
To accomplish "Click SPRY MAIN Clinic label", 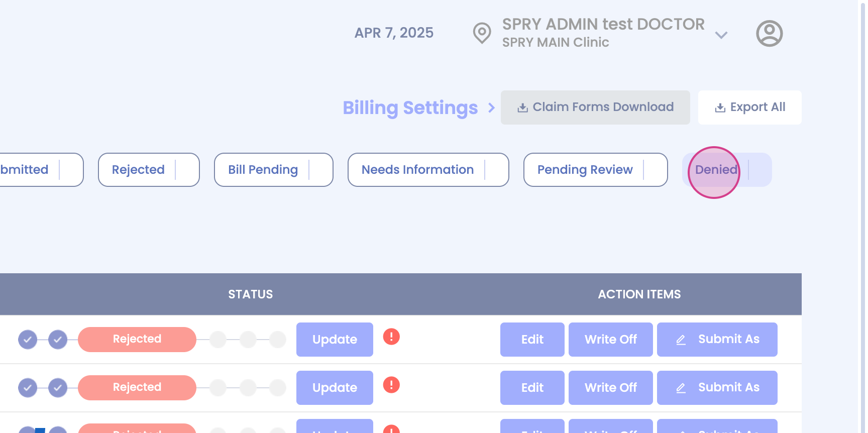I will (x=556, y=43).
